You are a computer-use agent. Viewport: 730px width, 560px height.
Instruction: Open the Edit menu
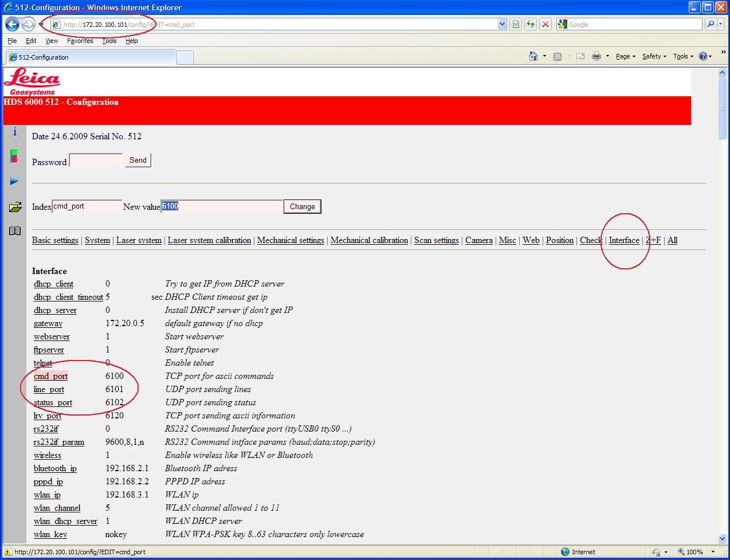tap(31, 41)
